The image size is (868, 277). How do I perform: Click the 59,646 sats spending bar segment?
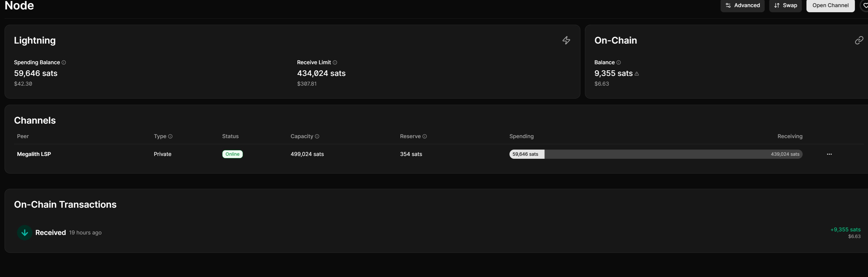526,154
